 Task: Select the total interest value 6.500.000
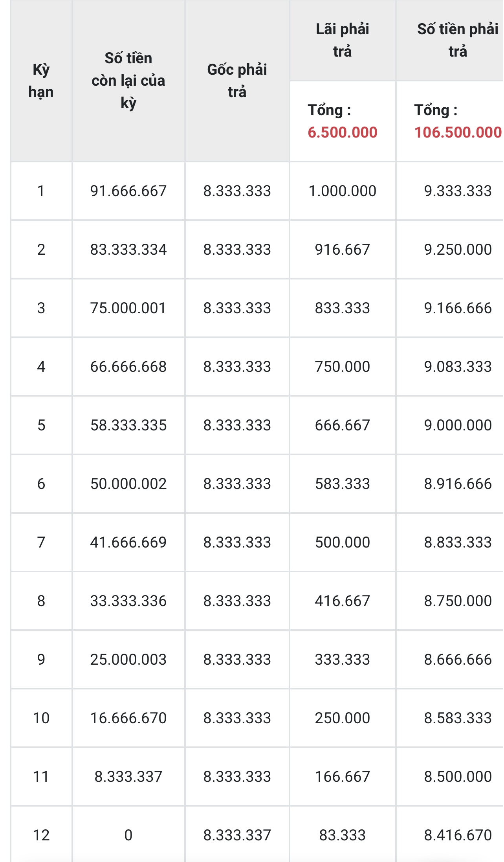point(342,132)
